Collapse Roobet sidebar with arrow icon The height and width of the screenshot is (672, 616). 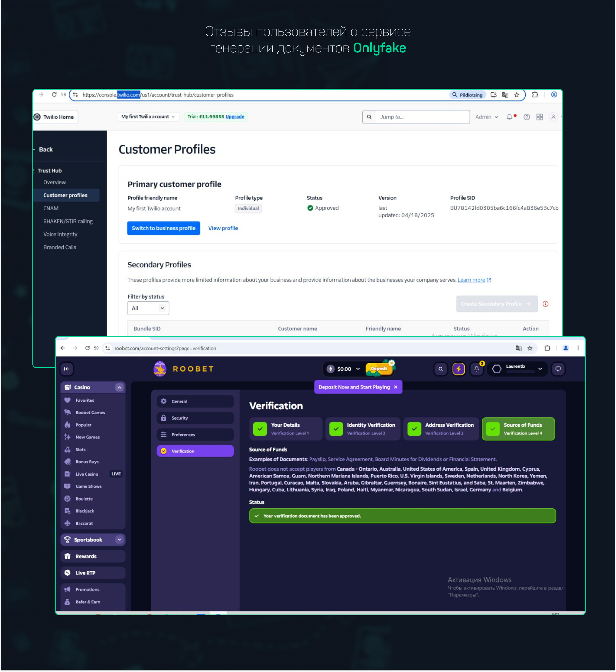click(x=67, y=369)
